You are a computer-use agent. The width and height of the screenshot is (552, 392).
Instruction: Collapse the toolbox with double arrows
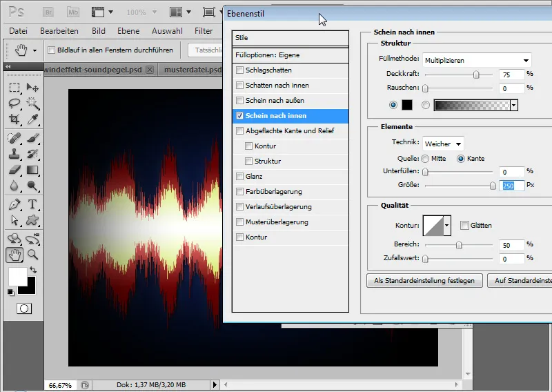8,66
